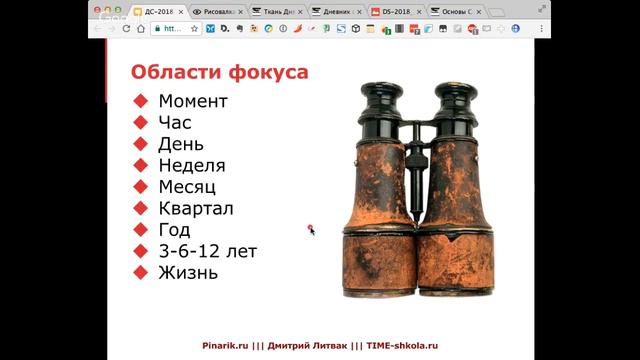Click the blue X extension icon
The image size is (640, 360).
tap(210, 29)
